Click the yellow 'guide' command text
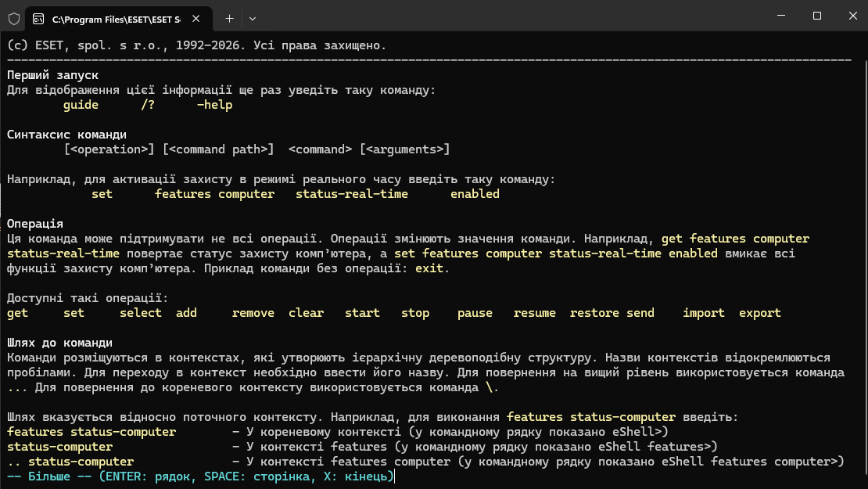The width and height of the screenshot is (868, 489). point(81,105)
